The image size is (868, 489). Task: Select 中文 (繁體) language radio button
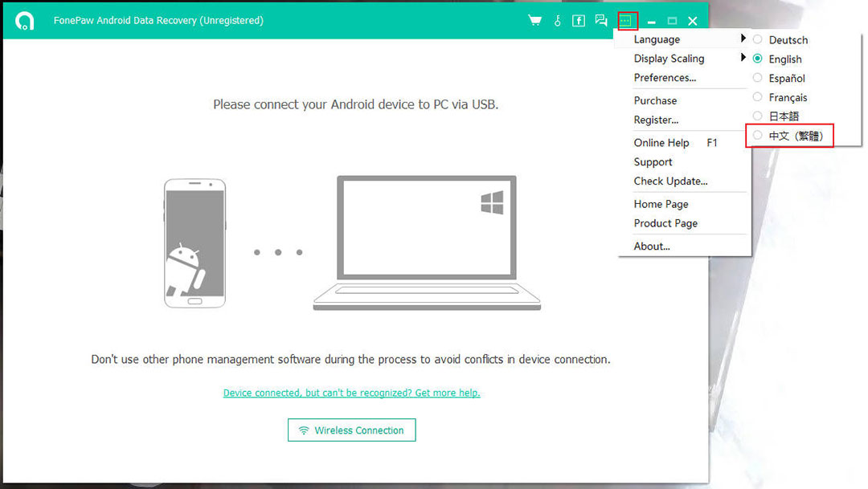[757, 135]
